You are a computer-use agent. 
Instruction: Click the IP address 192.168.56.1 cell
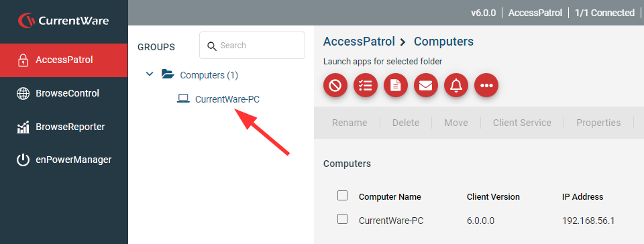pyautogui.click(x=588, y=221)
